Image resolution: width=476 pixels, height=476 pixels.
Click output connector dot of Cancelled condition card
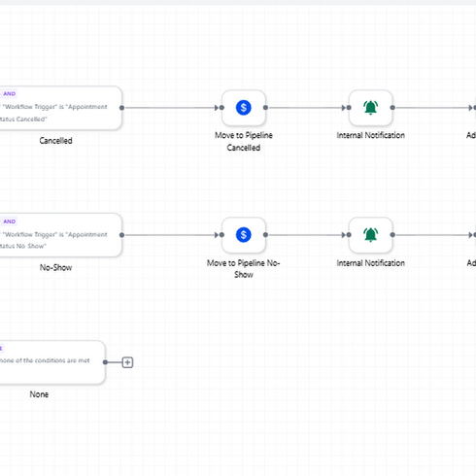(121, 108)
